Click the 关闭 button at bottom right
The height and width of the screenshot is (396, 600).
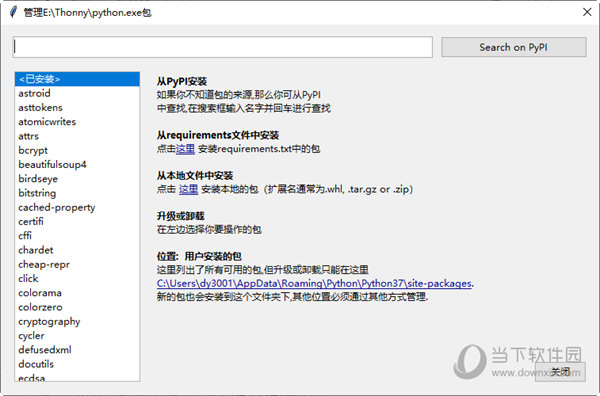(560, 372)
